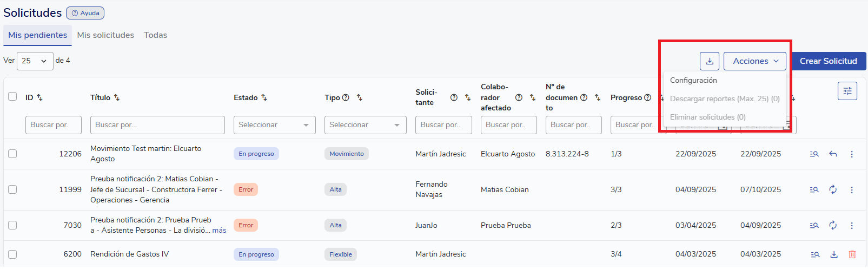The image size is (868, 269).
Task: Check the box for request 12206
Action: tap(12, 154)
